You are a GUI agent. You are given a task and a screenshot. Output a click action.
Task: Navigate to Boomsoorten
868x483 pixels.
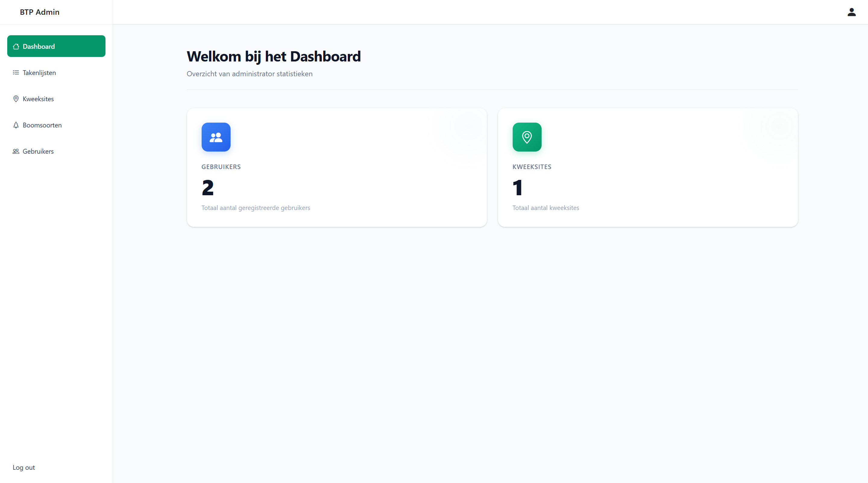pos(56,125)
